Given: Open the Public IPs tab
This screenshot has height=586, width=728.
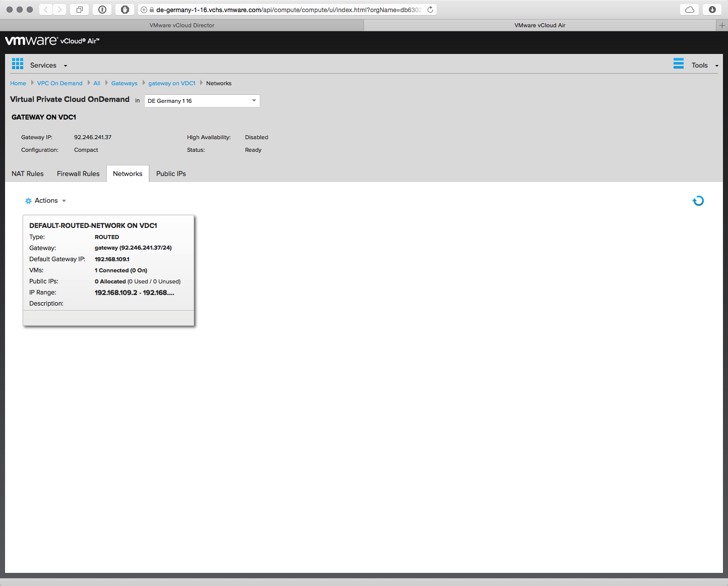Looking at the screenshot, I should (171, 173).
